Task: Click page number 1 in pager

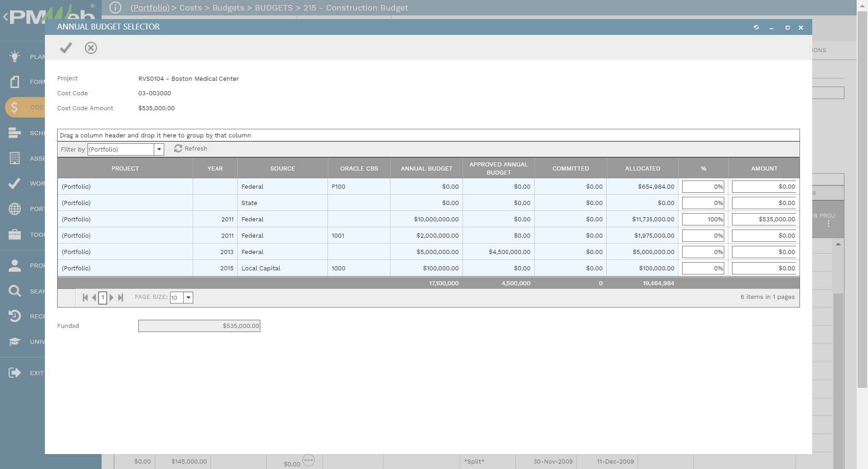Action: [103, 298]
